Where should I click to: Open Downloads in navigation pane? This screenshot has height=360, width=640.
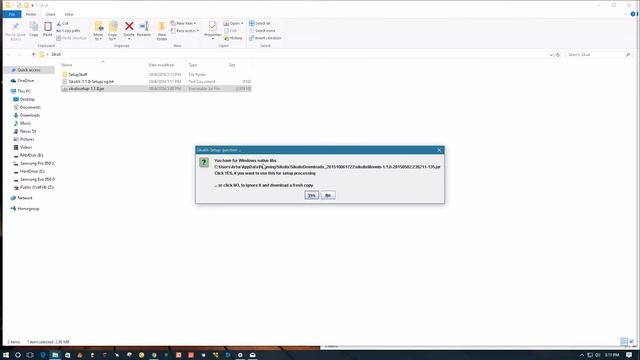29,116
